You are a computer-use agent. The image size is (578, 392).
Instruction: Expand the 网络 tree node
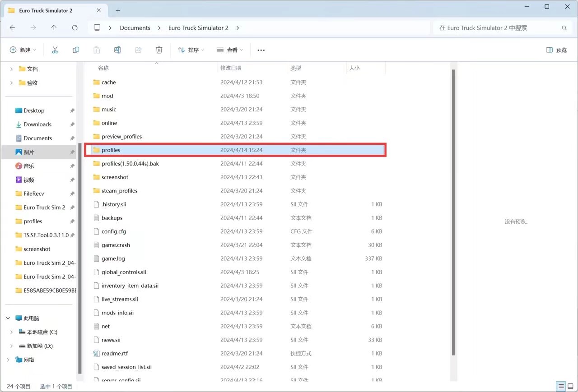[x=8, y=360]
